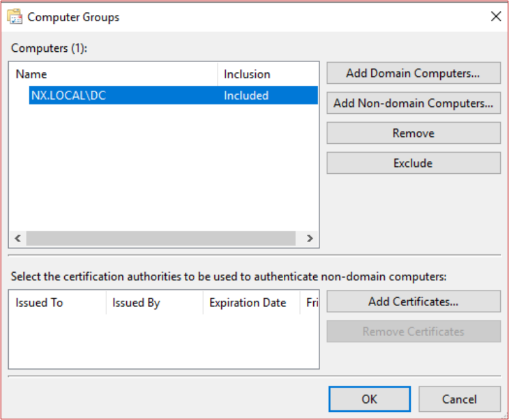Click the Exclude button
Viewport: 509px width, 420px height.
click(413, 163)
